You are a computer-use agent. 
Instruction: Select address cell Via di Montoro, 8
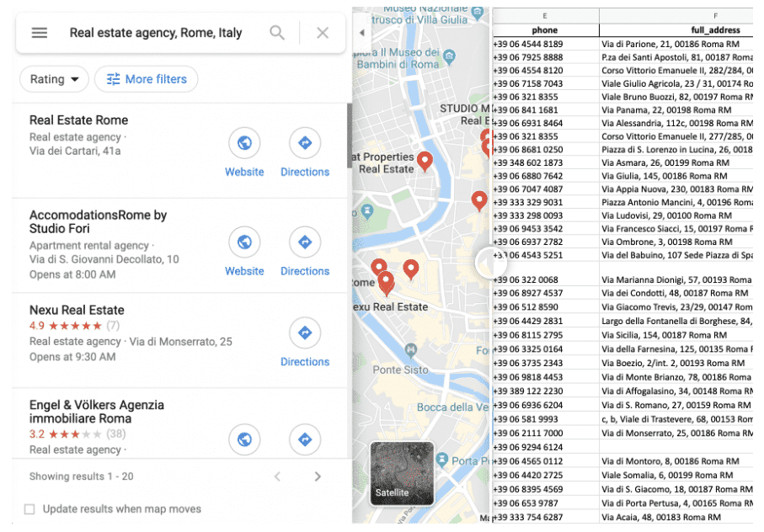pyautogui.click(x=676, y=461)
